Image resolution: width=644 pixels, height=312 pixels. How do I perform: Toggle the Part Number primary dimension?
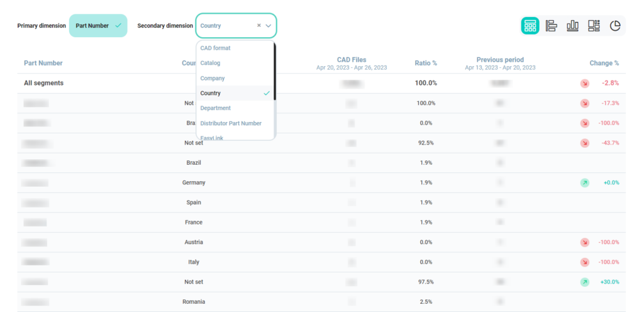pyautogui.click(x=98, y=26)
